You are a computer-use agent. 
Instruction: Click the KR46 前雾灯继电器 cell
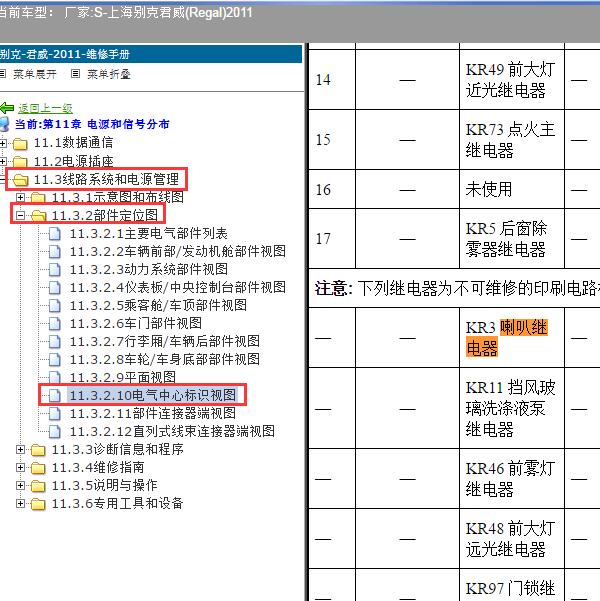coord(512,479)
